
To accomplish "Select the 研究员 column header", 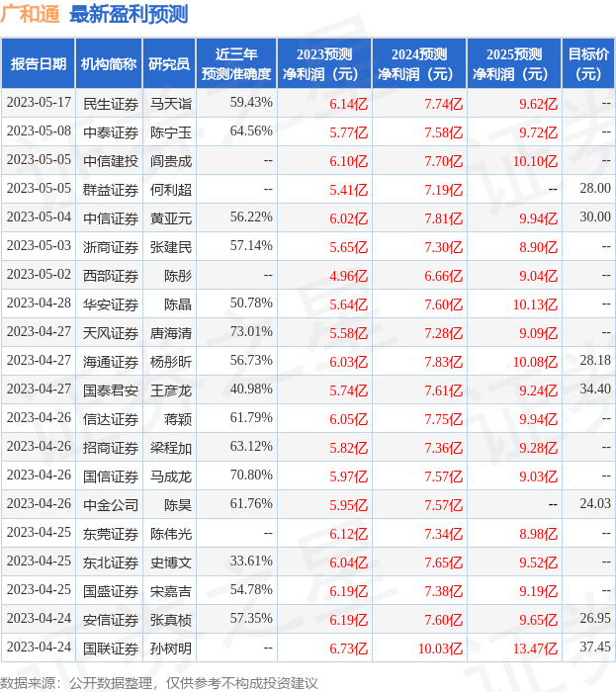I will point(169,64).
